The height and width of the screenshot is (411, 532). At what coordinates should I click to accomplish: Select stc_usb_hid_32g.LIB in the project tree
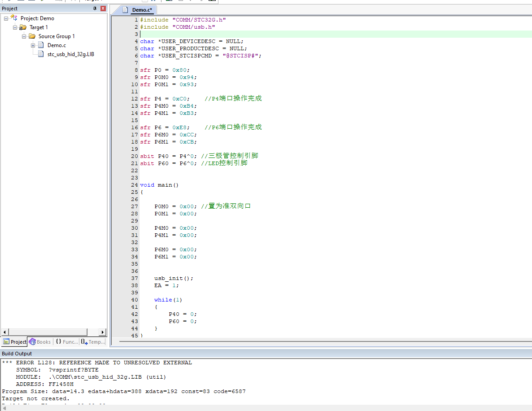tap(70, 54)
